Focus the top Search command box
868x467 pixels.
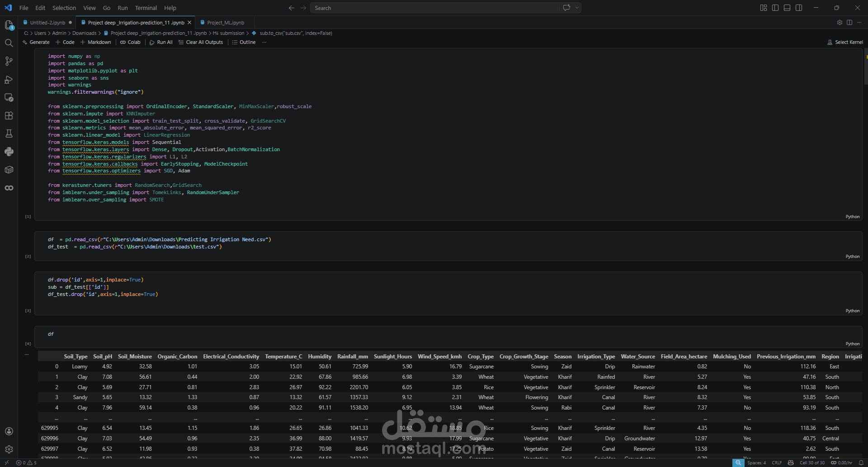click(435, 8)
